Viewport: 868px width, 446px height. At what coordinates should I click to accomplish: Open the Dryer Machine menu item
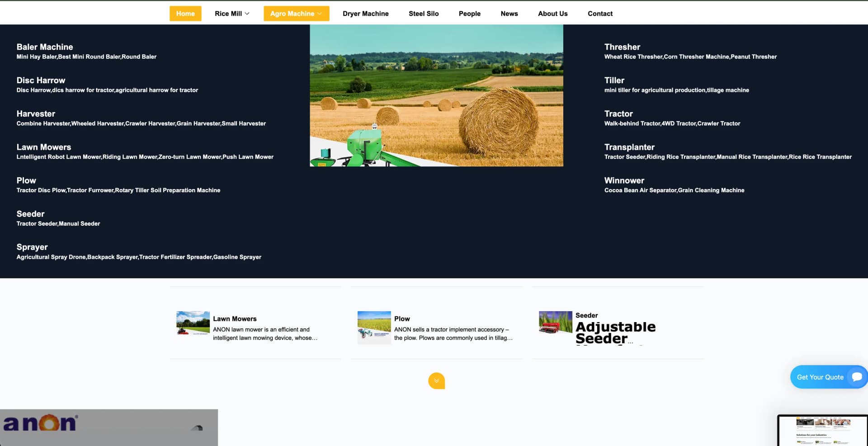[x=365, y=14]
